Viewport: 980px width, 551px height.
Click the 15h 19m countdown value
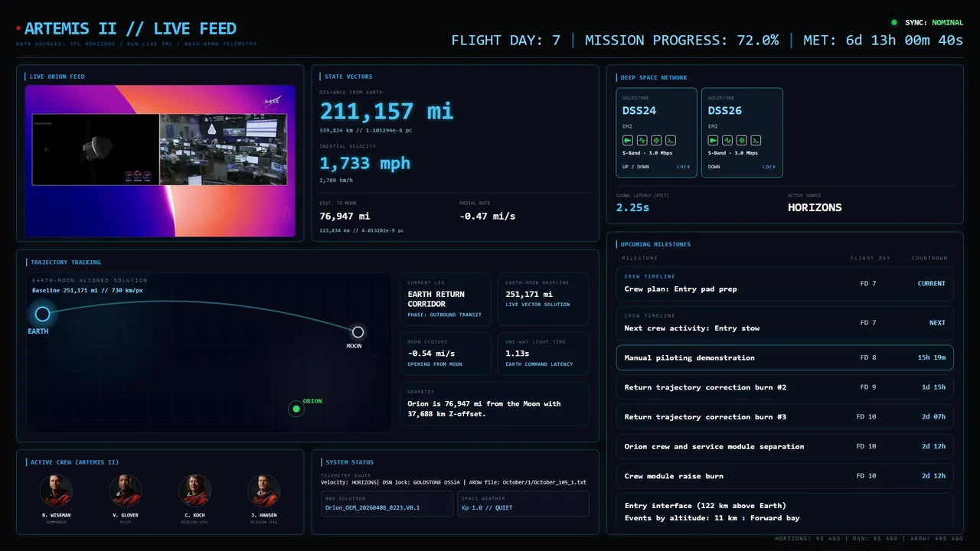[931, 357]
